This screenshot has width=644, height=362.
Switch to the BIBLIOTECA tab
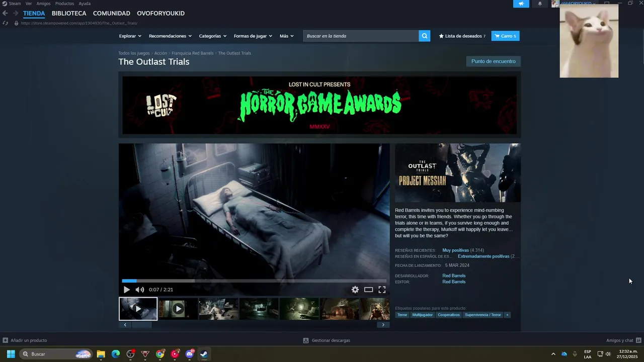tap(69, 14)
